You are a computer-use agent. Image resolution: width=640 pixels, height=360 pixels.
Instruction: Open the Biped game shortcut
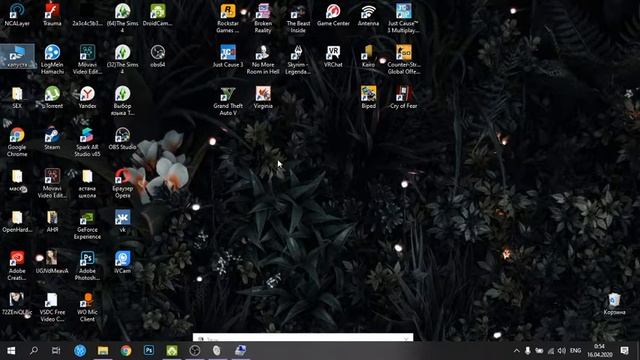368,98
